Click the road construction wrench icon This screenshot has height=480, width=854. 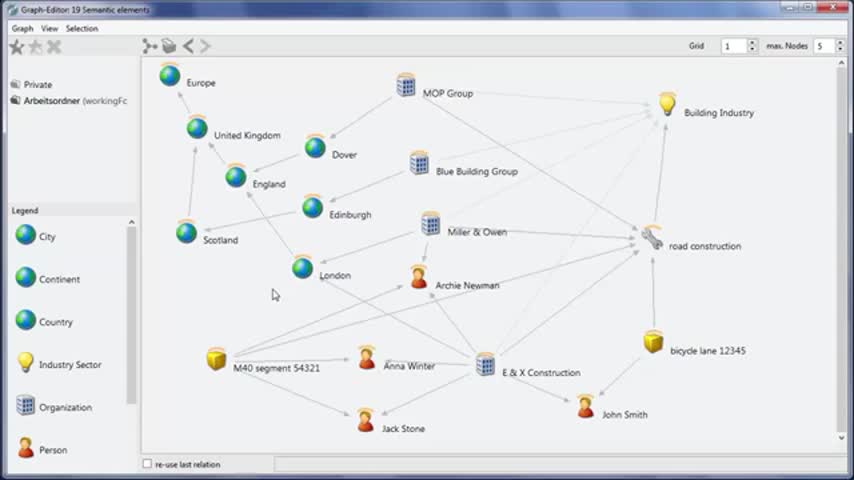tap(652, 238)
